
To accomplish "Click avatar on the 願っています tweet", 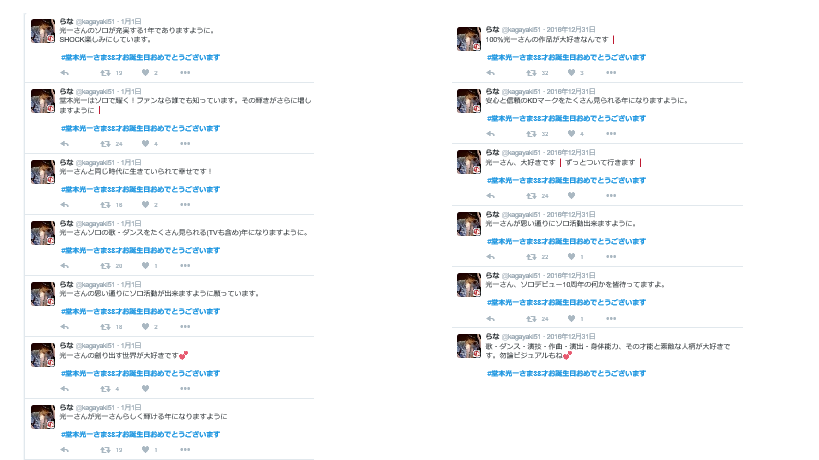I will click(x=43, y=294).
